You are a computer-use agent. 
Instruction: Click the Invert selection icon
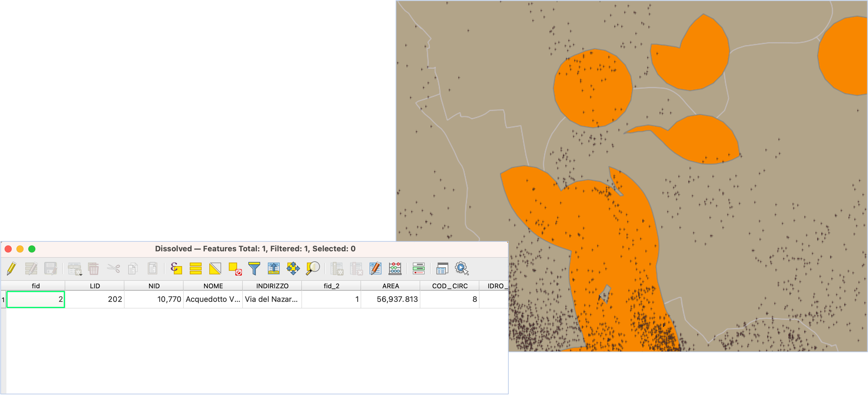pos(215,268)
